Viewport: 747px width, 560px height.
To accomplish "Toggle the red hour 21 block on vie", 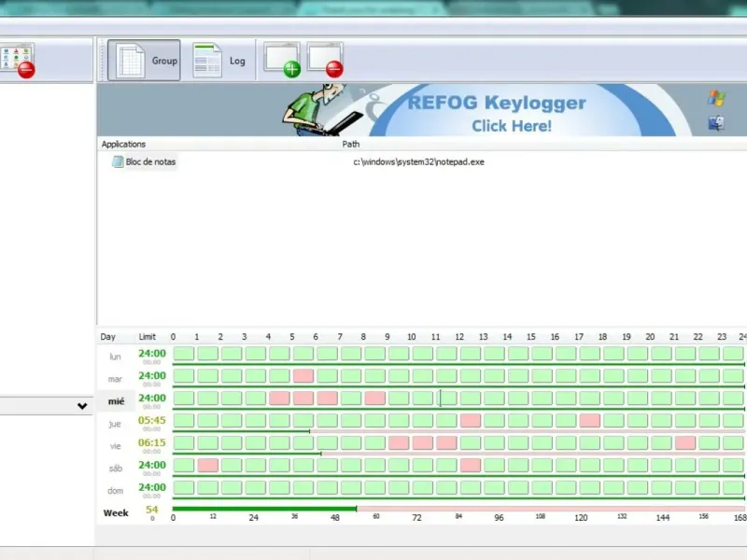I will click(685, 442).
